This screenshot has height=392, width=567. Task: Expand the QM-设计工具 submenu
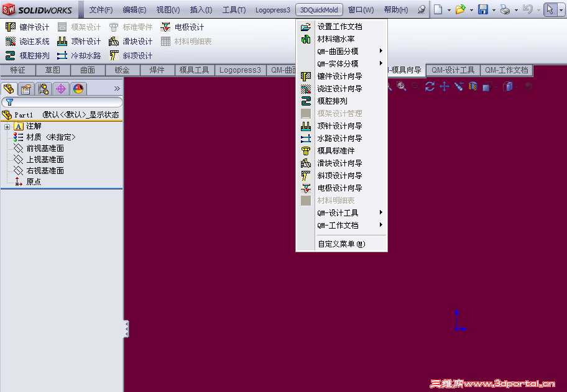[342, 213]
